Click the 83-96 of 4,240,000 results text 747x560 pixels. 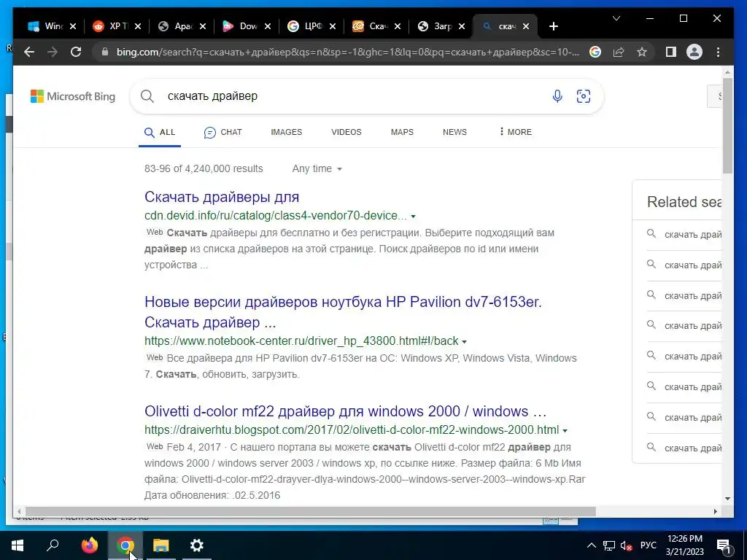pos(204,168)
